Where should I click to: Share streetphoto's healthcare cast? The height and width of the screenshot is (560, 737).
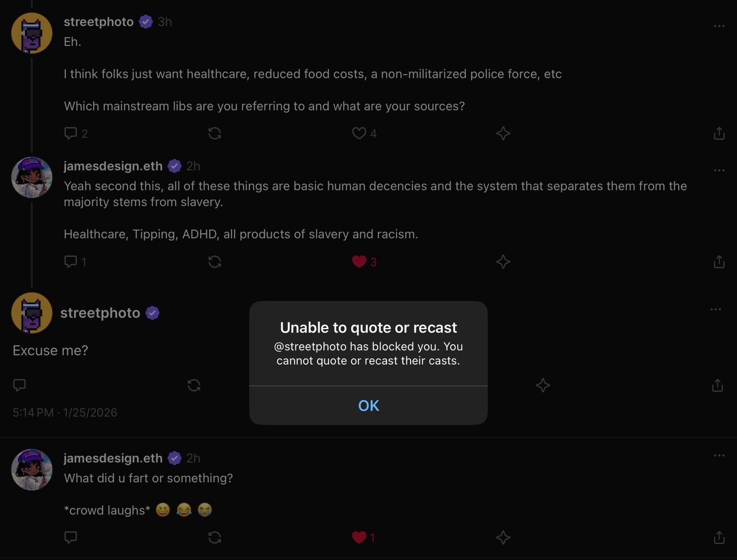coord(719,133)
